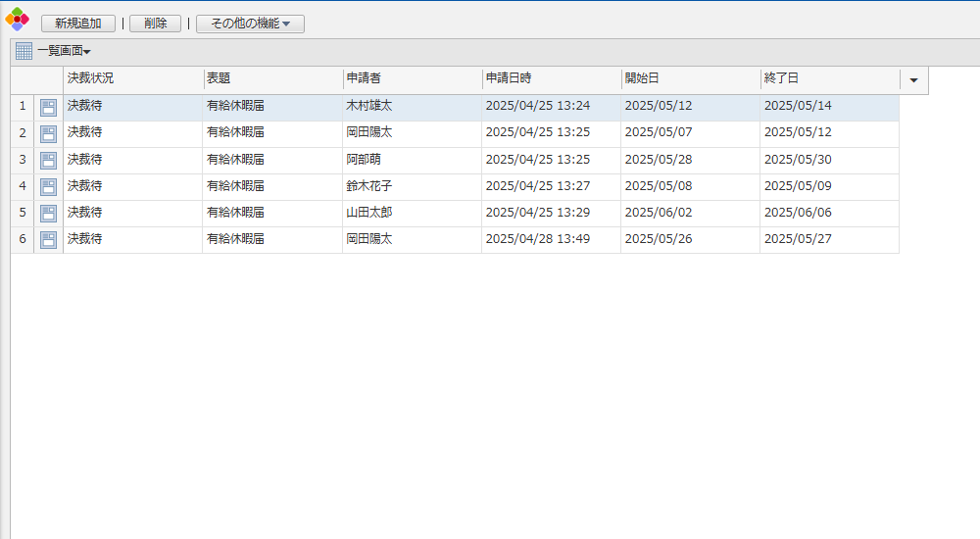Sort by the 申請日時 column header

(x=550, y=79)
